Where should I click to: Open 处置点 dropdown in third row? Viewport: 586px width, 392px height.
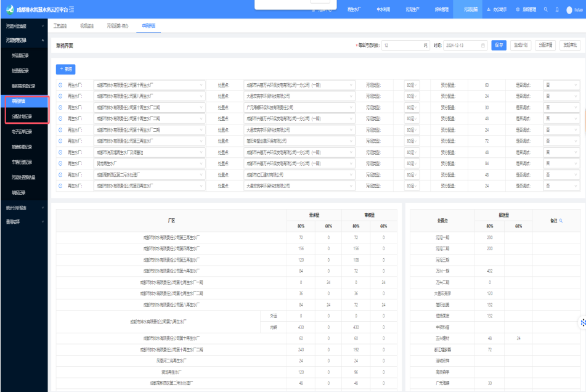point(299,107)
